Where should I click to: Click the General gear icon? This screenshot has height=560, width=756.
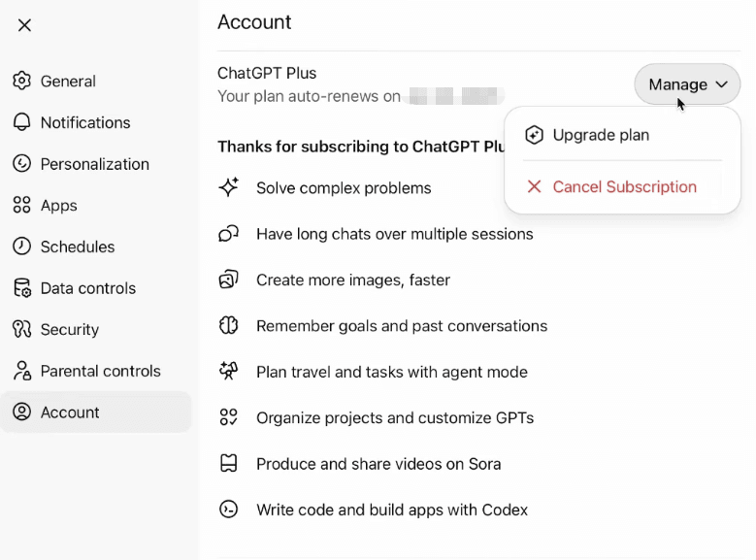click(21, 81)
